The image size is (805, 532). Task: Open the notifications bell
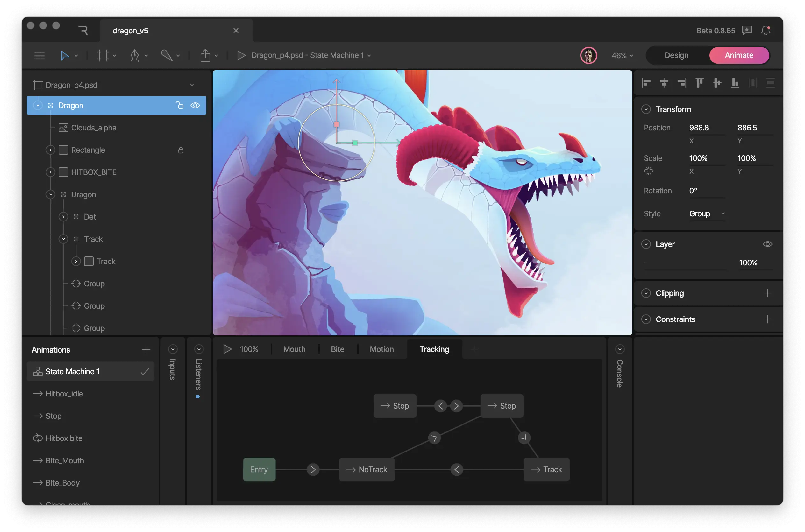pyautogui.click(x=766, y=31)
